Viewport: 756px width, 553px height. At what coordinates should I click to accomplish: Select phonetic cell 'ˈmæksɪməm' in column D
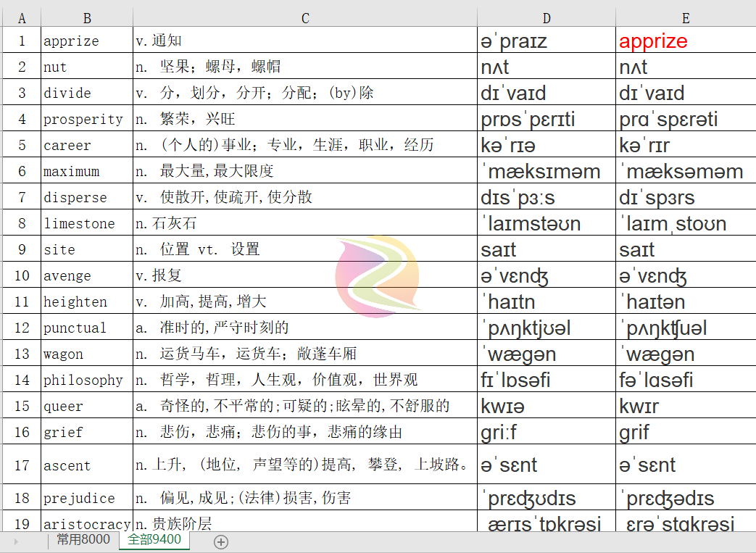[547, 170]
